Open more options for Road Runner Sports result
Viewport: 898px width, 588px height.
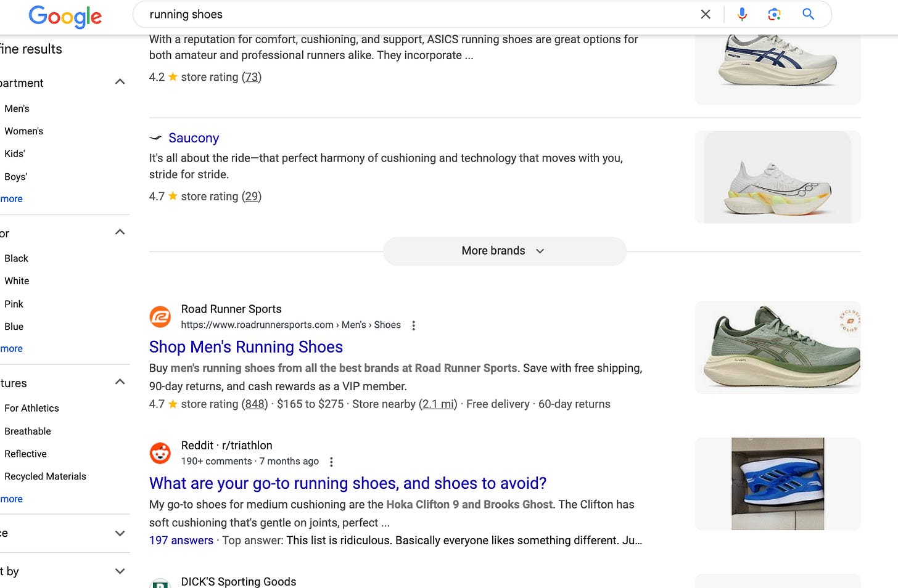(x=414, y=325)
